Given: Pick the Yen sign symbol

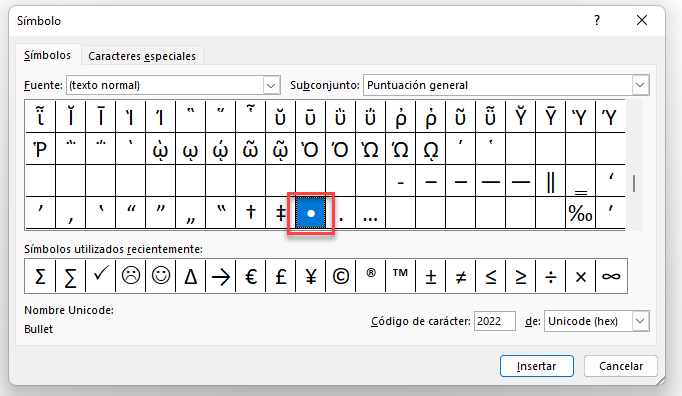Looking at the screenshot, I should pyautogui.click(x=311, y=276).
